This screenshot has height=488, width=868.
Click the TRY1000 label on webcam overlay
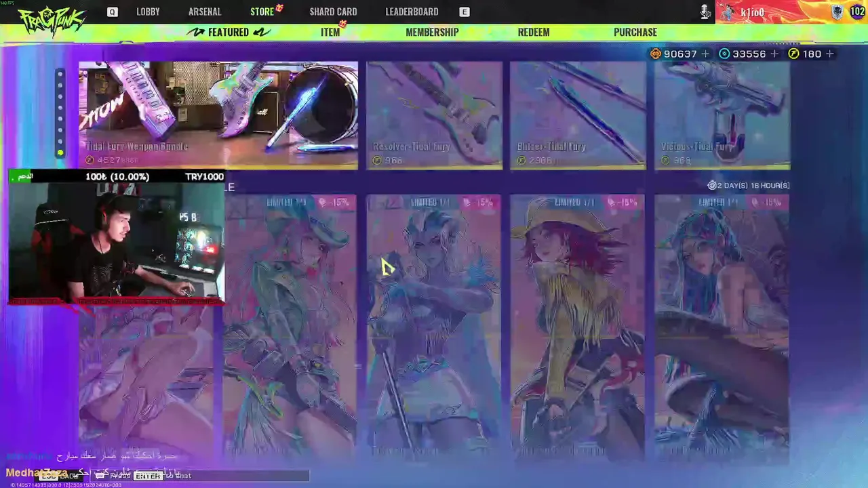pos(204,176)
